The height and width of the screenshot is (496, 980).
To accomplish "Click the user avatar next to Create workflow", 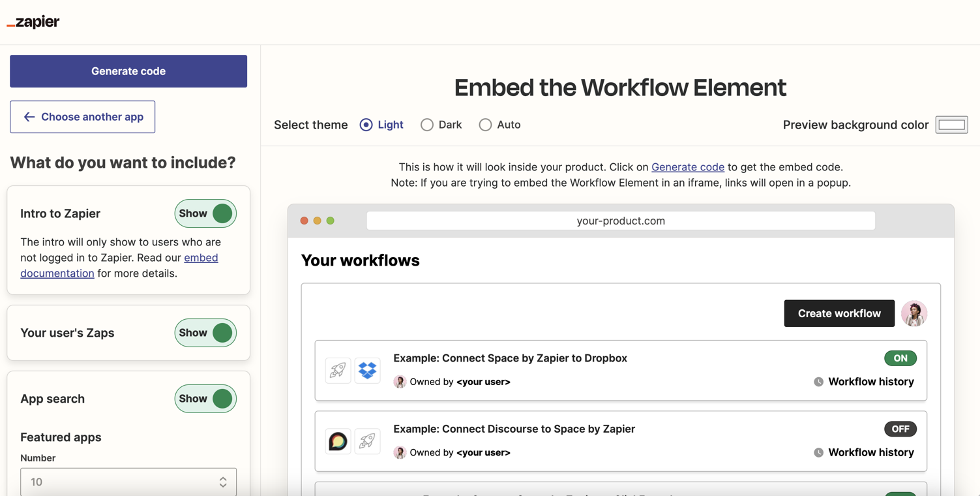I will click(x=914, y=313).
